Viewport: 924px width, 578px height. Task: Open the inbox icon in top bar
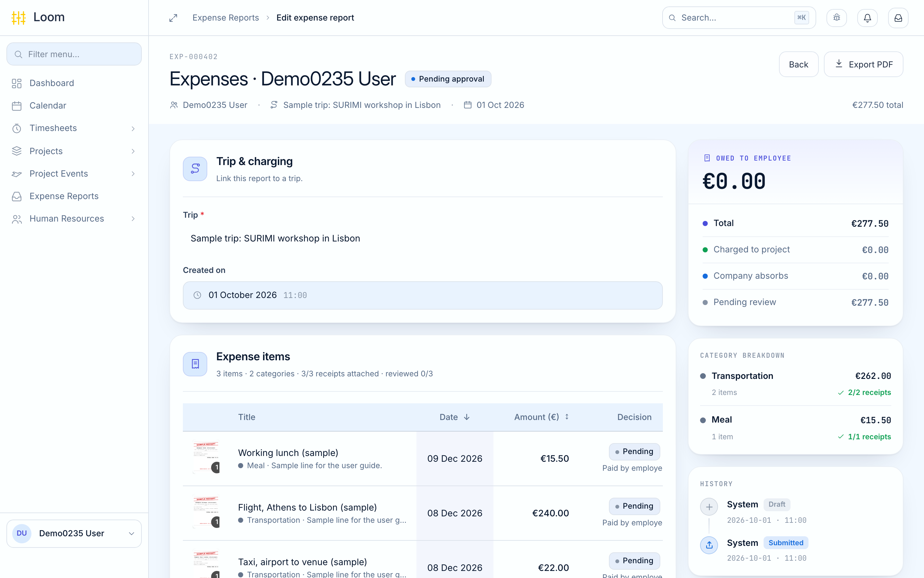[x=898, y=18]
